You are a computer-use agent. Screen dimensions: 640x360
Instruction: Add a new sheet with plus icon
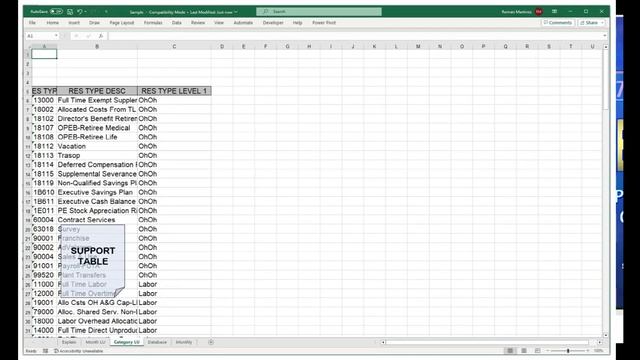click(x=211, y=342)
